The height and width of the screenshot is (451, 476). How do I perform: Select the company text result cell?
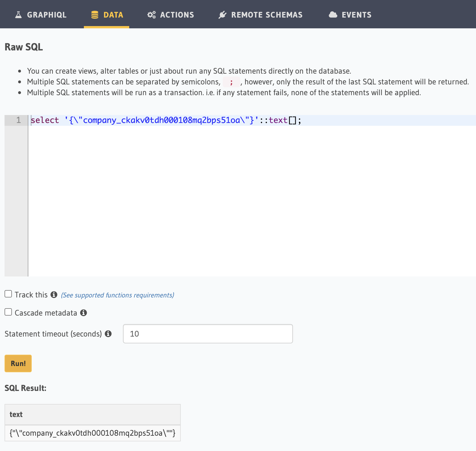tap(92, 433)
